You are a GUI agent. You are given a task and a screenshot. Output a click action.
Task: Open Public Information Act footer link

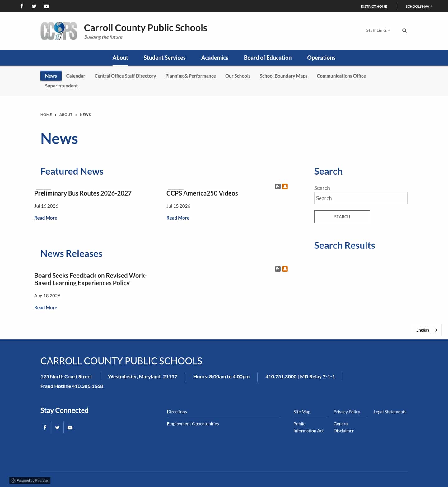[309, 427]
